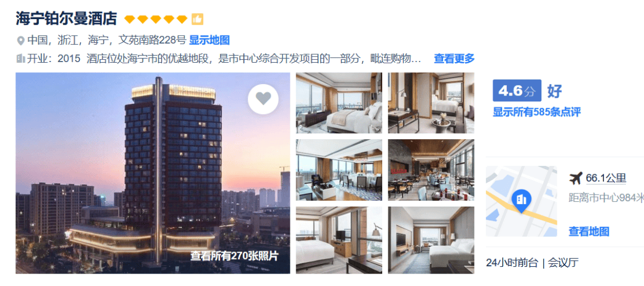Open the top-right room desk thumbnail
Viewport: 644px width, 286px height.
[x=431, y=103]
